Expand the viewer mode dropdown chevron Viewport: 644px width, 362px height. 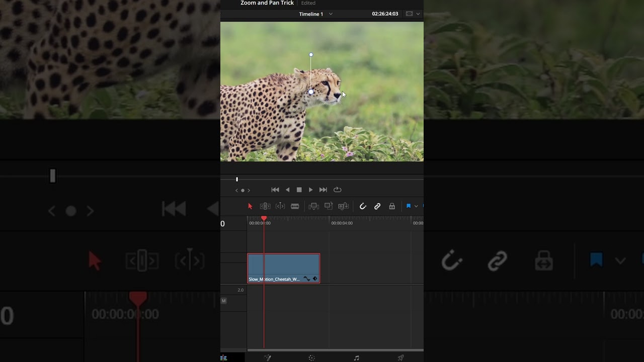click(418, 14)
